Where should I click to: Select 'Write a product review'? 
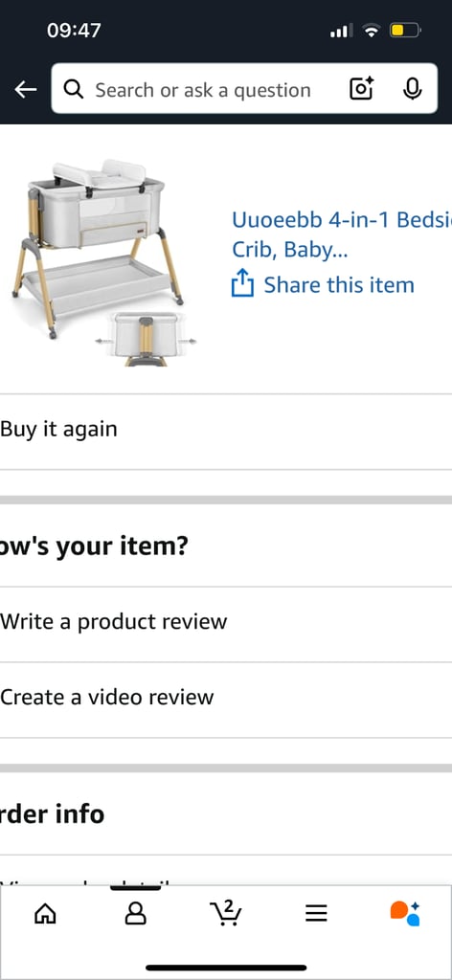pos(226,623)
